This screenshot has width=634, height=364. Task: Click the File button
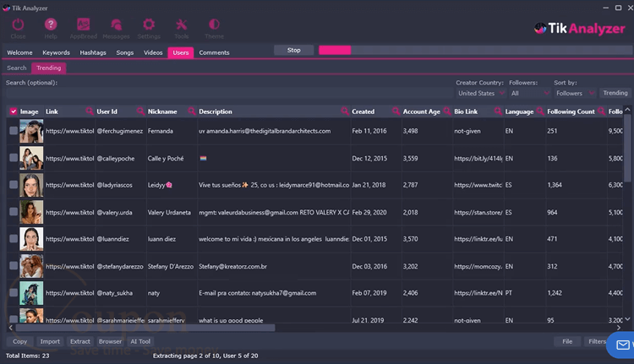pos(567,341)
